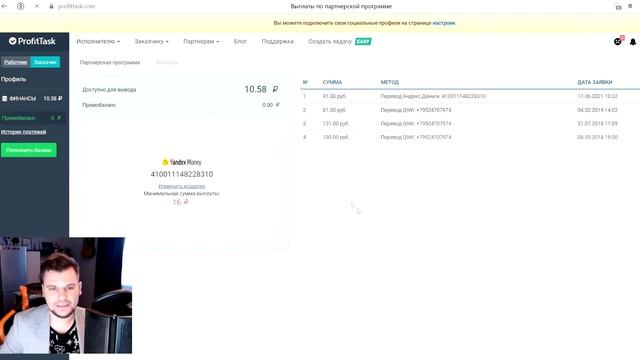Viewport: 640px width, 360px height.
Task: Expand the Партнерам dropdown menu
Action: [x=201, y=41]
